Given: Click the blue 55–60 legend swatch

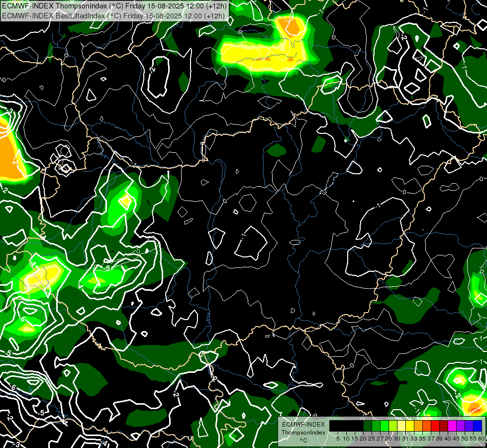Looking at the screenshot, I should (478, 426).
